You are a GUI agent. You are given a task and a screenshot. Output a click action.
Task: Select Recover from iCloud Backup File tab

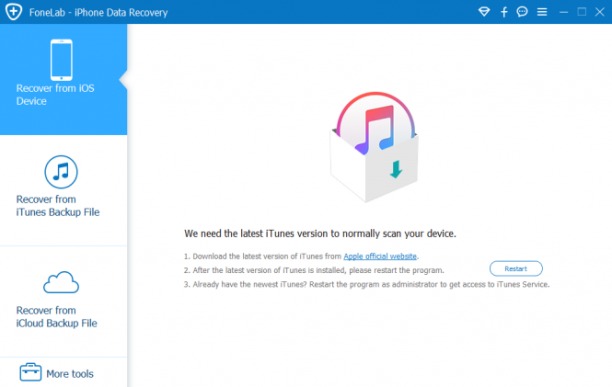[x=63, y=302]
